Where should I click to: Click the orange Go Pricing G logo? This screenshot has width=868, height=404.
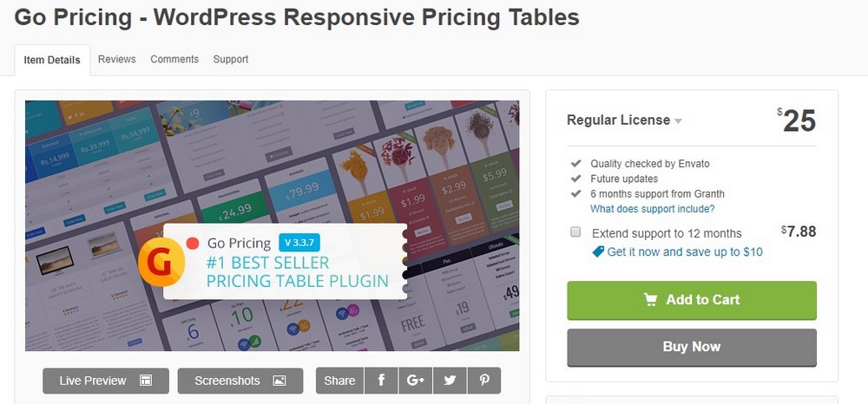[161, 262]
